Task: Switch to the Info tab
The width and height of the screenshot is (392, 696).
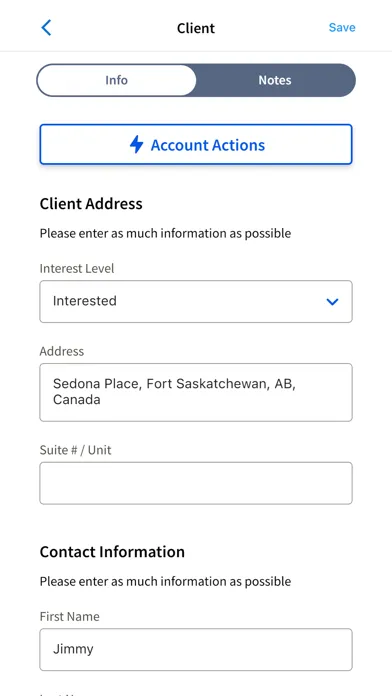Action: tap(116, 80)
